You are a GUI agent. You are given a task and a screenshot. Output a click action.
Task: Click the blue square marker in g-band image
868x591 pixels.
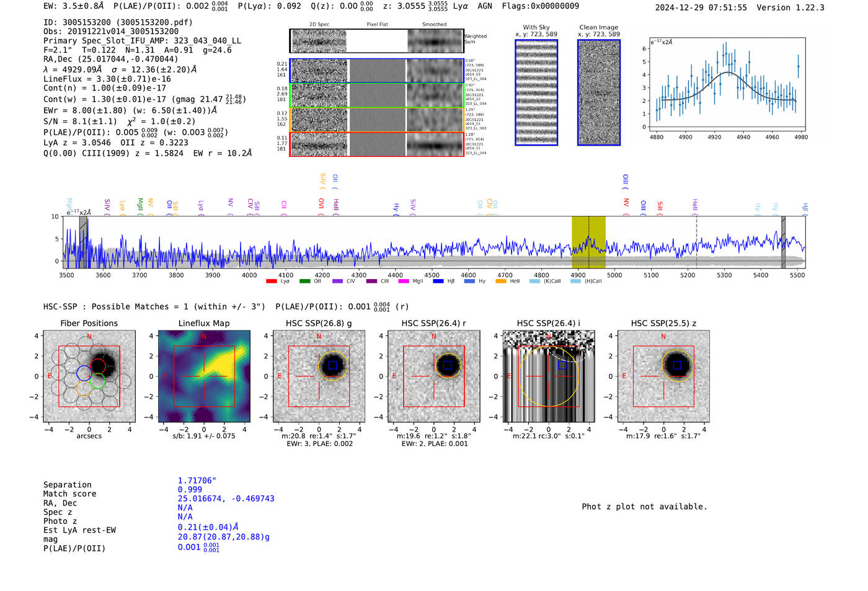coord(333,365)
